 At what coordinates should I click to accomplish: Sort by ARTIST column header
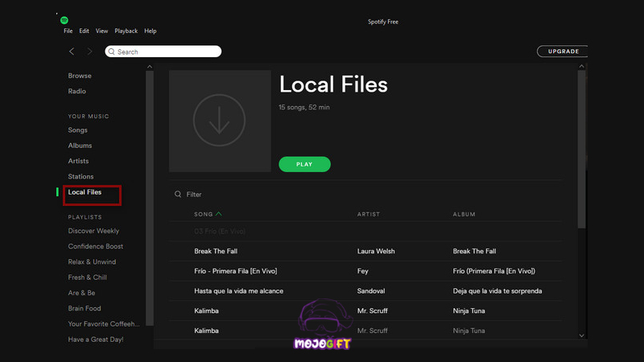click(x=369, y=214)
